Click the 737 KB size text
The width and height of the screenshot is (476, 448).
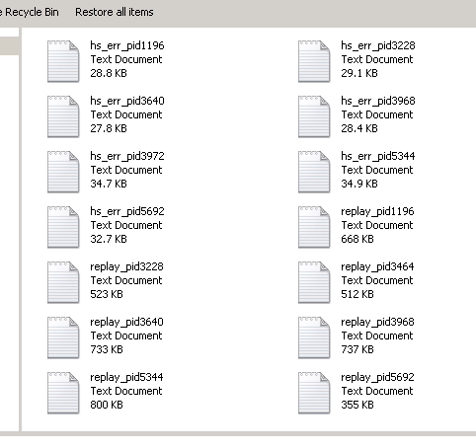357,349
